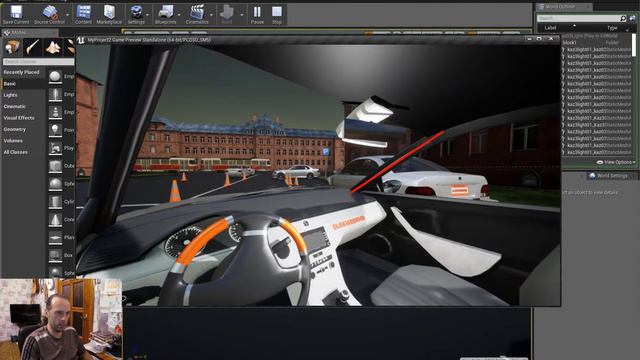The width and height of the screenshot is (640, 360).
Task: Pick the Box Trigger icon
Action: point(55,256)
